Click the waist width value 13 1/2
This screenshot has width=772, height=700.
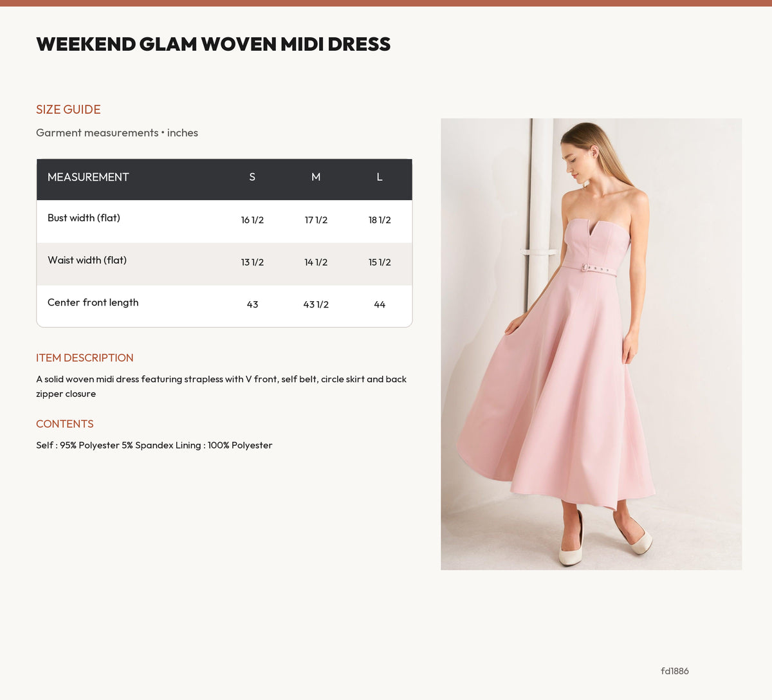[x=252, y=262]
